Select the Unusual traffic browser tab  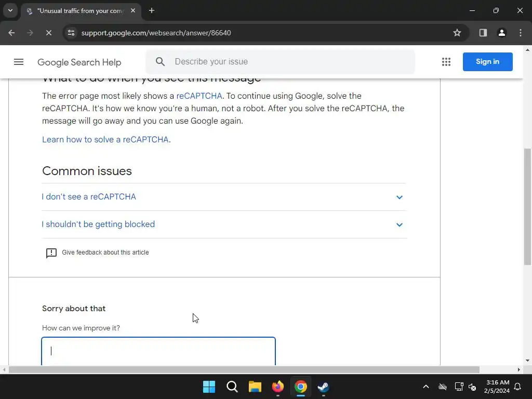(81, 11)
